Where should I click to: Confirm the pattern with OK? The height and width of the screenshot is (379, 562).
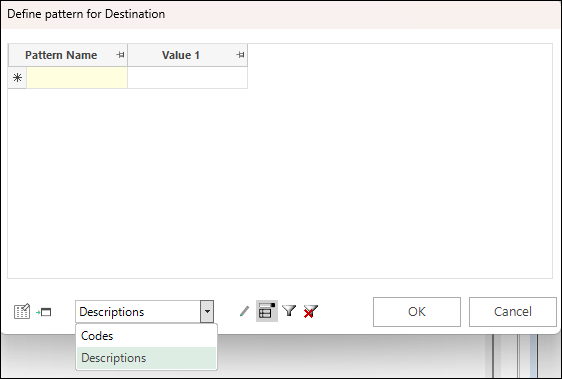click(417, 312)
